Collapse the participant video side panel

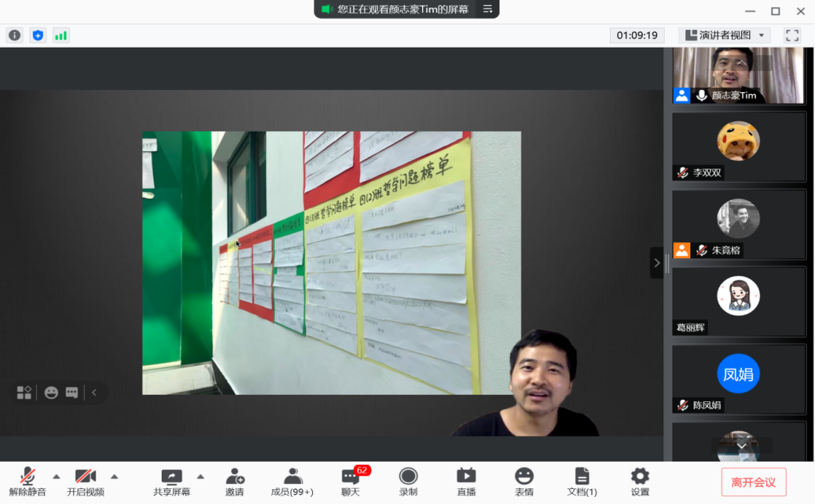(x=656, y=263)
